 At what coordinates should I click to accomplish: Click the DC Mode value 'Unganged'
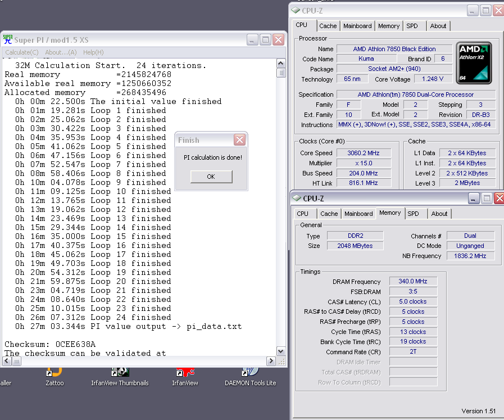[x=470, y=246]
